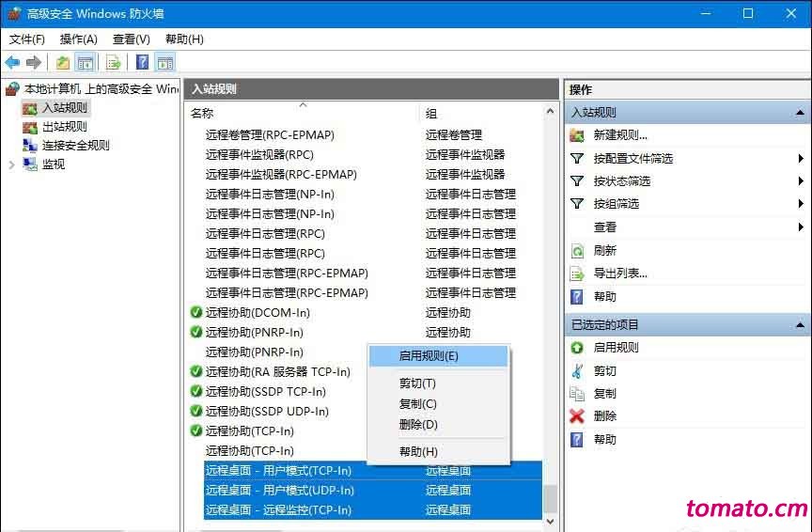Screen dimensions: 812x532
Task: Toggle the show/hide action pane icon
Action: pos(165,63)
